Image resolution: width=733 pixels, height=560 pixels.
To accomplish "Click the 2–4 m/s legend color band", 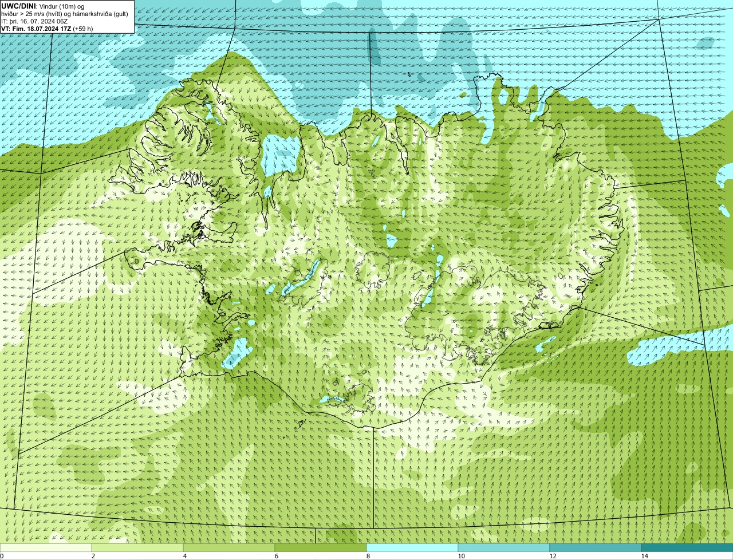I will [x=137, y=547].
